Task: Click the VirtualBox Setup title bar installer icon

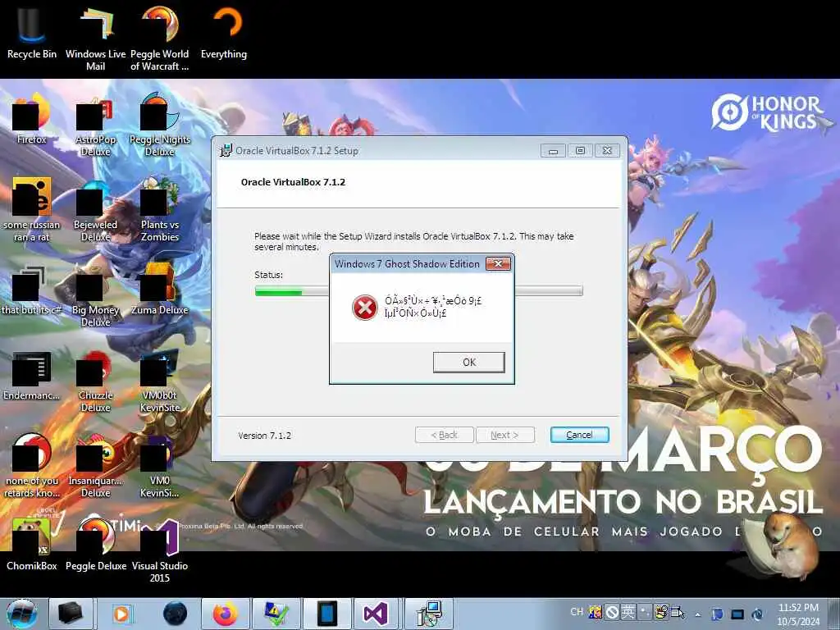Action: pos(226,151)
